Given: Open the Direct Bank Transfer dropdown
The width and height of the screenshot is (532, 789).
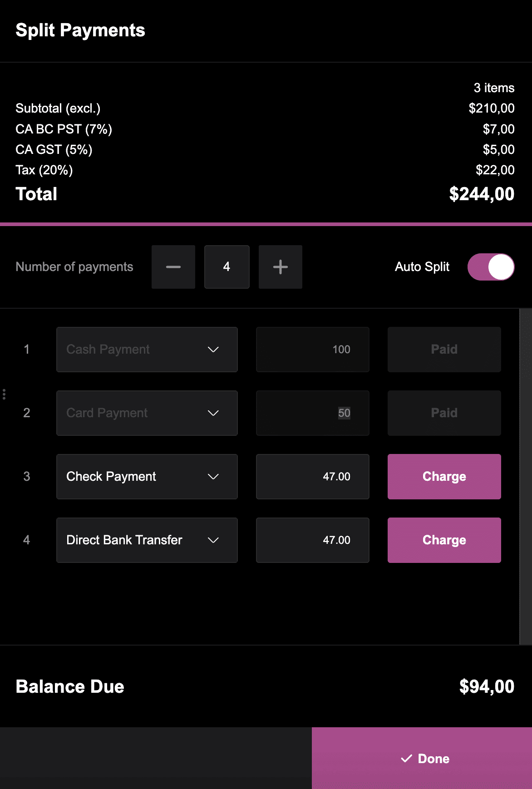Looking at the screenshot, I should [147, 540].
